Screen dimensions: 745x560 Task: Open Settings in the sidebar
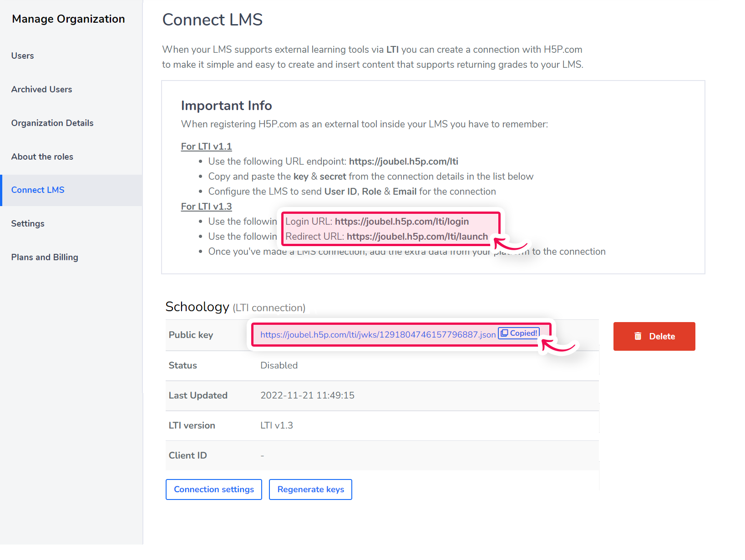click(x=28, y=223)
